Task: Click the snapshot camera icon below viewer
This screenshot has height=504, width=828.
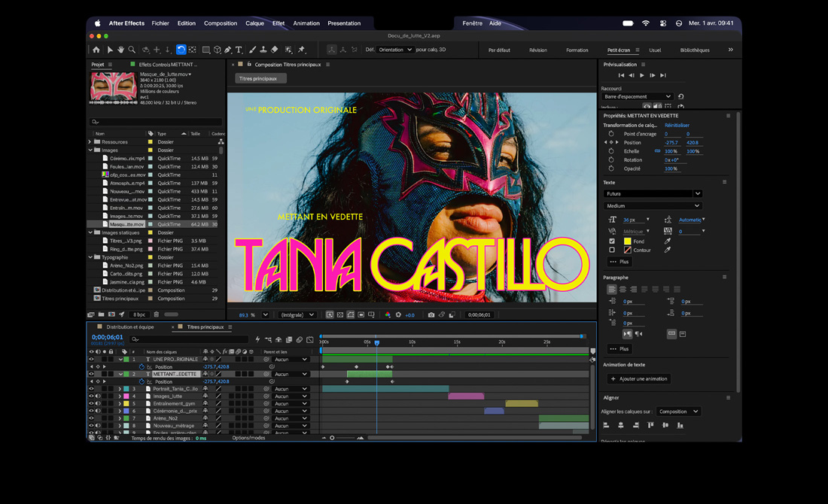Action: pos(431,314)
